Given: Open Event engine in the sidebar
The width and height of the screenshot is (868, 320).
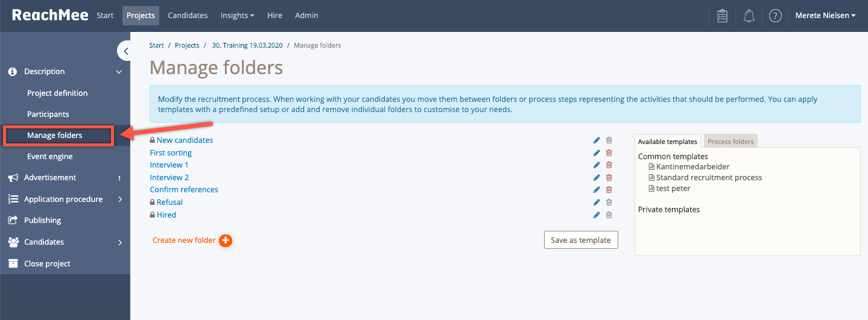Looking at the screenshot, I should (50, 157).
